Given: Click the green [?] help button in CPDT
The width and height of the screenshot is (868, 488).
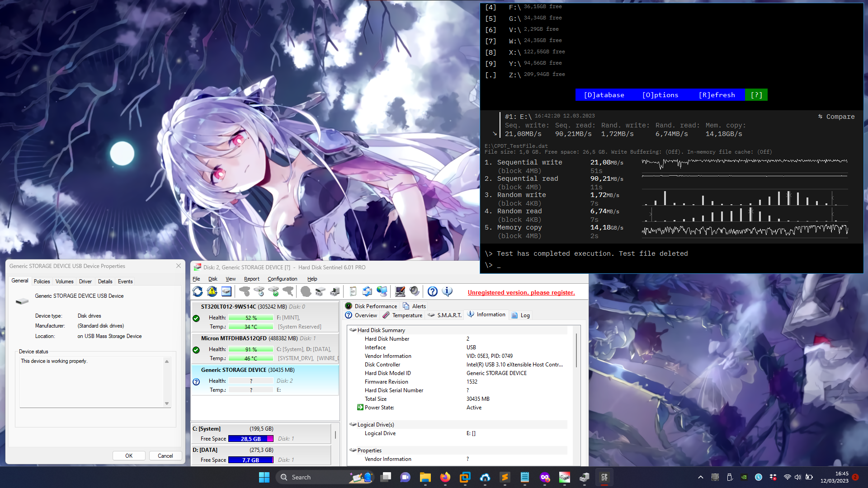Looking at the screenshot, I should [x=756, y=95].
